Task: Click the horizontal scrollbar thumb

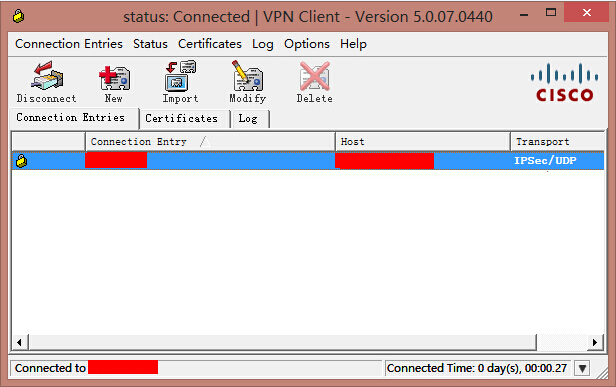Action: click(x=283, y=342)
